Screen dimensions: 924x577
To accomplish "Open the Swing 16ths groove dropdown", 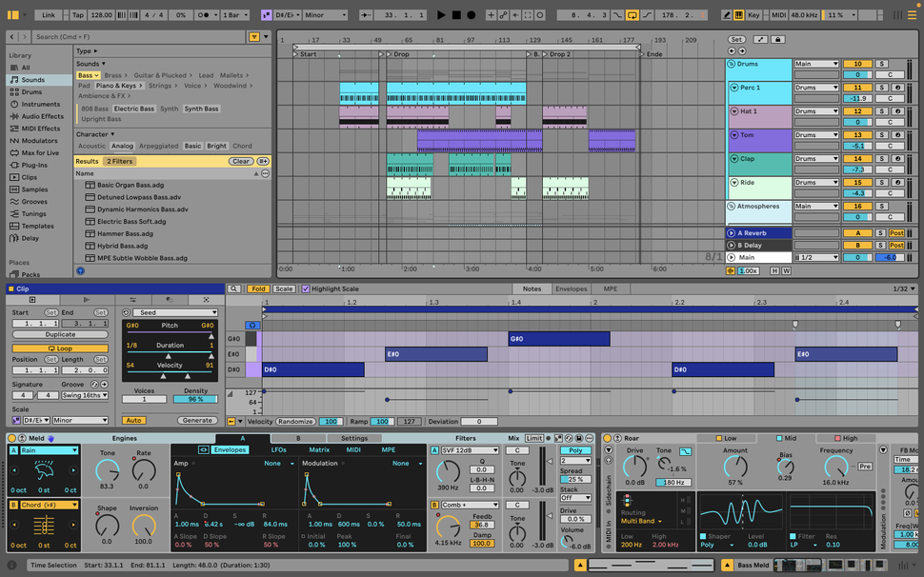I will 85,395.
